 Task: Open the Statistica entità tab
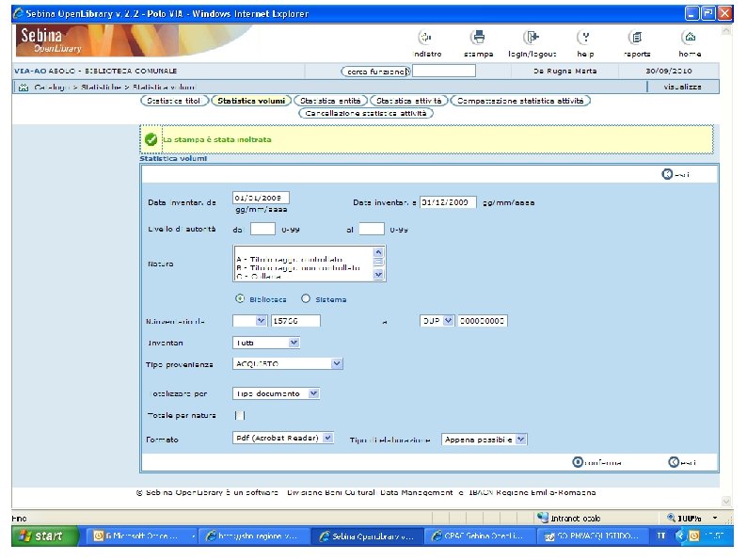tap(330, 101)
